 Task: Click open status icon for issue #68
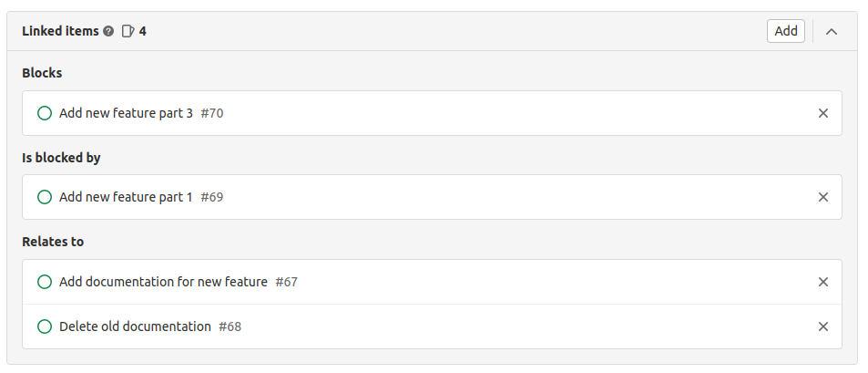[x=45, y=326]
